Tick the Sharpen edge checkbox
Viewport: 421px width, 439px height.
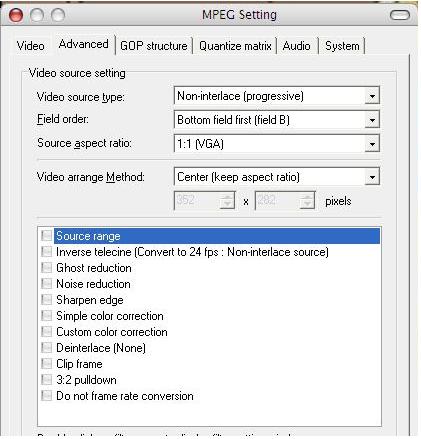[x=46, y=300]
